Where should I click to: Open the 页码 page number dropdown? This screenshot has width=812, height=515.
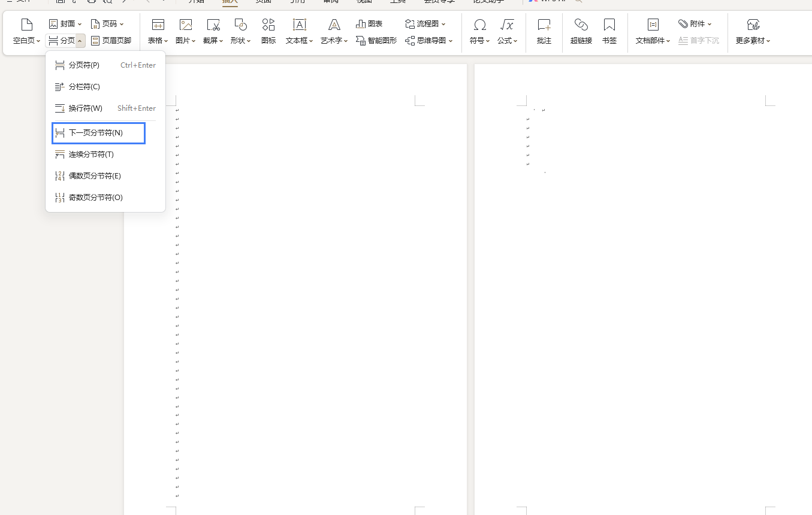[x=107, y=24]
